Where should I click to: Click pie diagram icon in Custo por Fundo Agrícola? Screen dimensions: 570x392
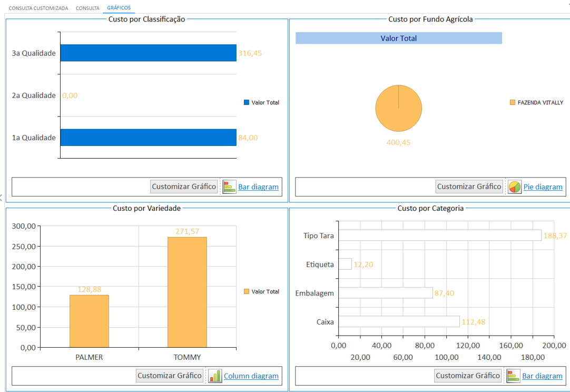(x=514, y=187)
